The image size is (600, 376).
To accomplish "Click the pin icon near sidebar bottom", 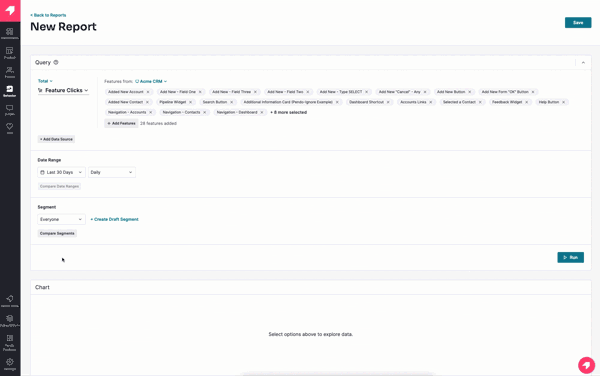I will tap(10, 301).
